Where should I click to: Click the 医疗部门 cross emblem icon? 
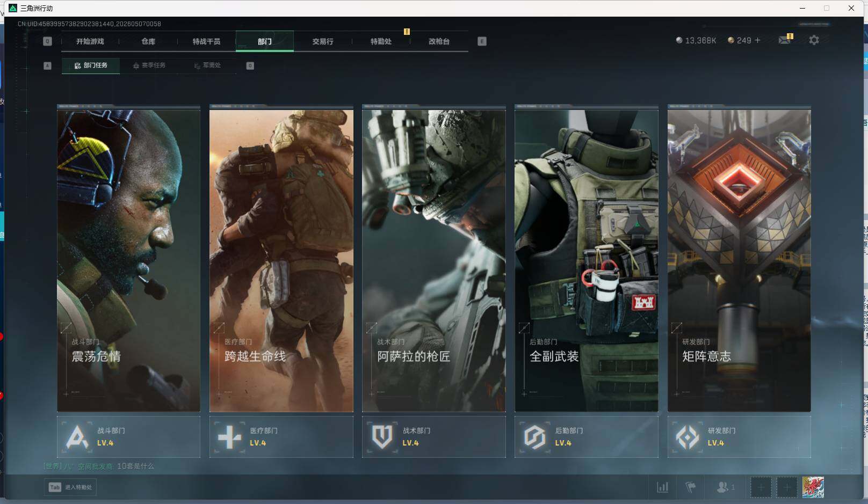tap(229, 437)
